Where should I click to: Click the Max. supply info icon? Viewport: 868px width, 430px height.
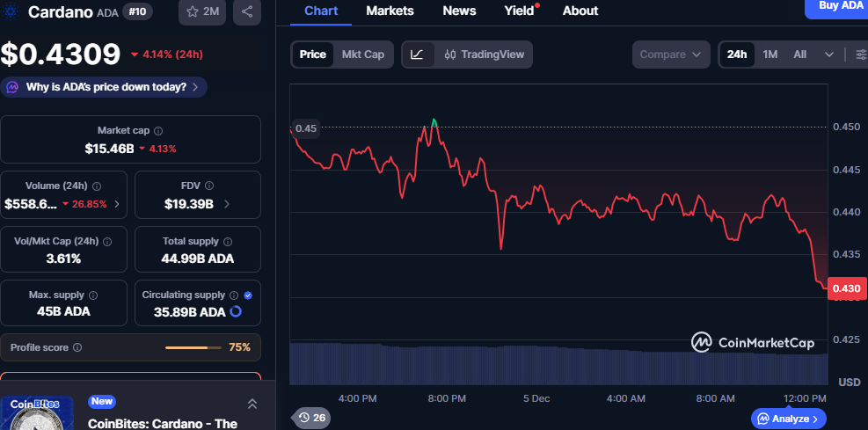(93, 295)
